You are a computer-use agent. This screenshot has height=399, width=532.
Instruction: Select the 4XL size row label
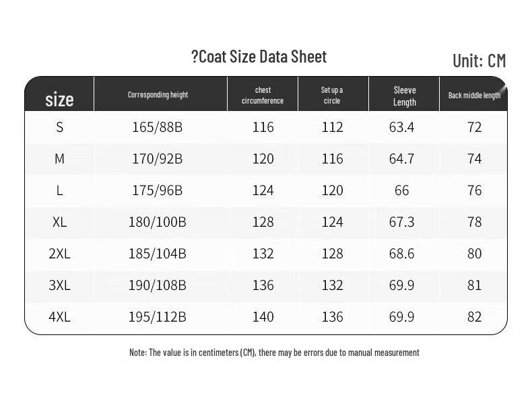(60, 317)
